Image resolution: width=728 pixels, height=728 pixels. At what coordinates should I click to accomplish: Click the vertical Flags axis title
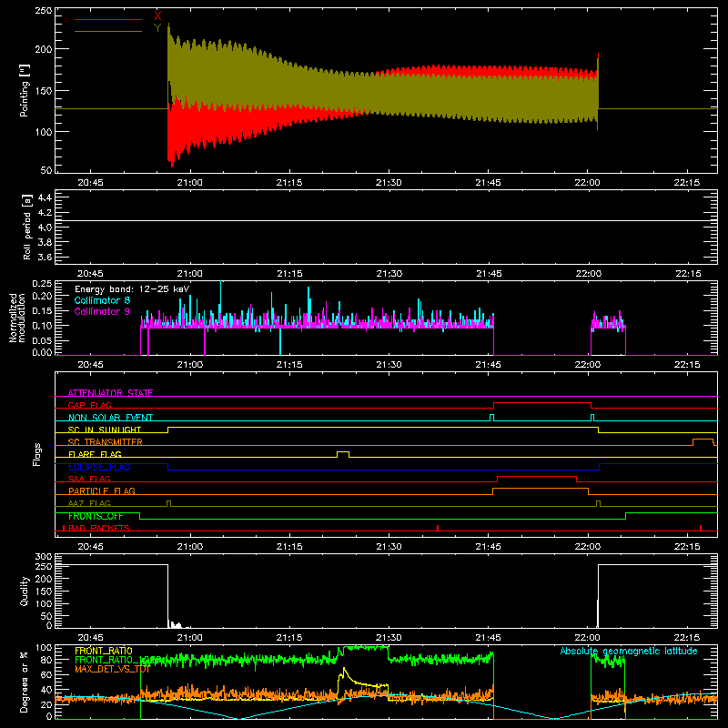[x=37, y=454]
